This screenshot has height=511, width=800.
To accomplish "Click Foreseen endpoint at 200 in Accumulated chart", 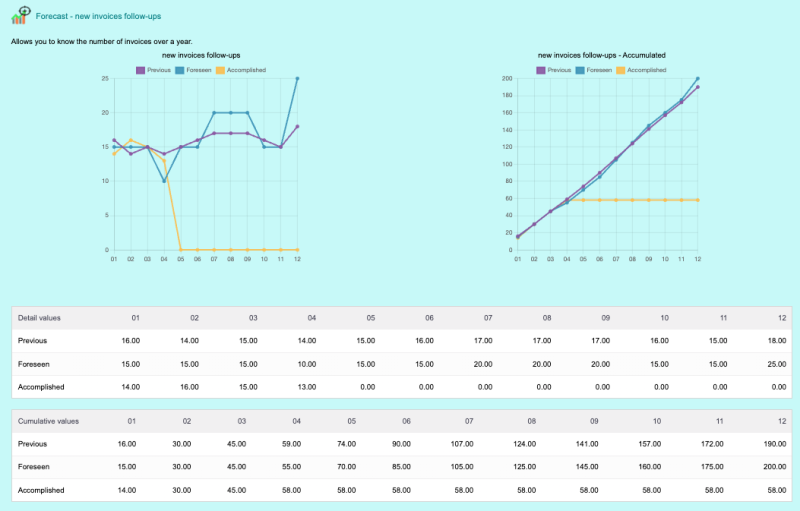I will tap(698, 78).
